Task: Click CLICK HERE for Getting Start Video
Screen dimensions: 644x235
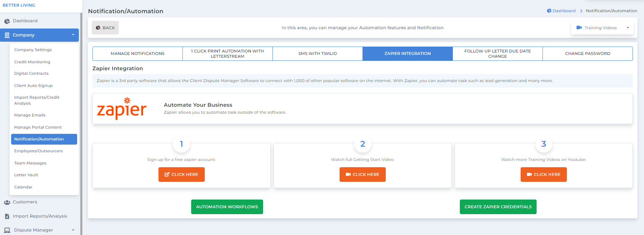Action: [362, 175]
